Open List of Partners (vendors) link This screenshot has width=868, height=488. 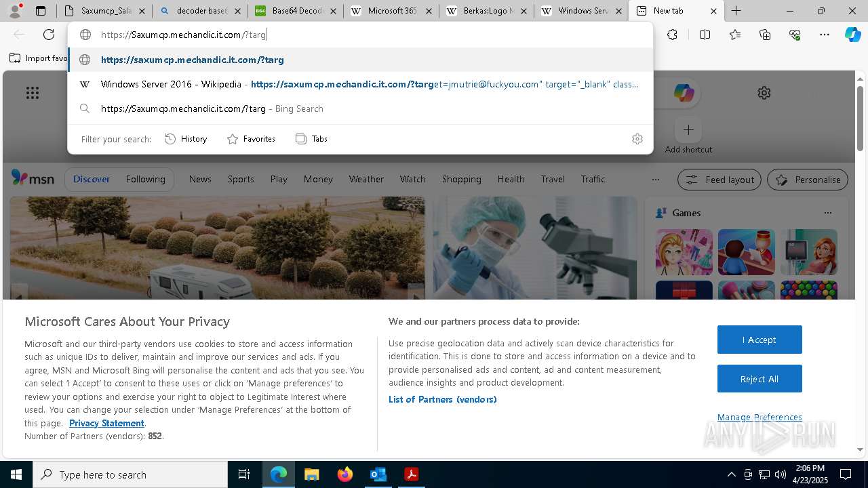[442, 399]
